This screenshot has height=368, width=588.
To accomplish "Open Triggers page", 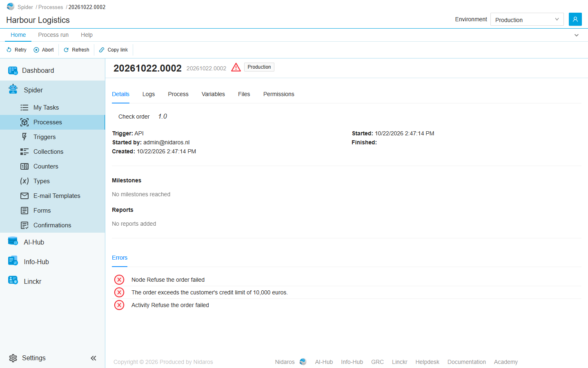I will (x=52, y=137).
